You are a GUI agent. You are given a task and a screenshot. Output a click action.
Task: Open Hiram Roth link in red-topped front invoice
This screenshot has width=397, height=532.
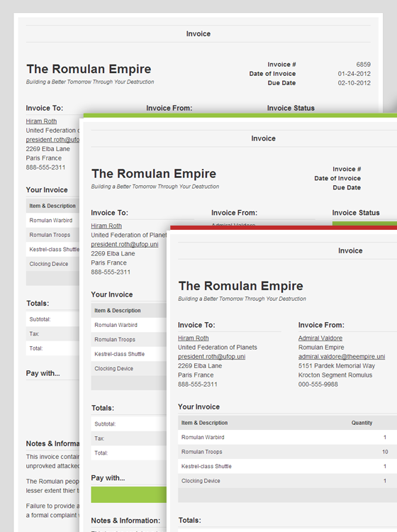point(194,338)
